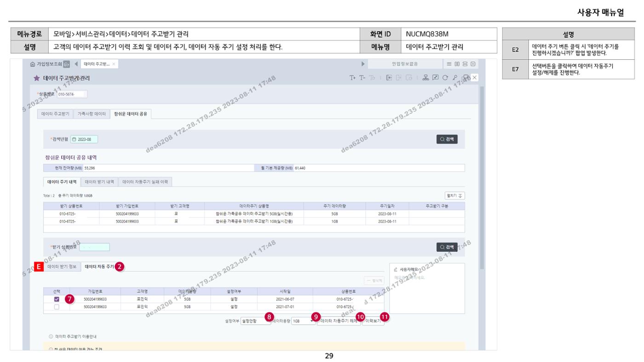
Task: Select the 데이터 주기 내역 tab
Action: pyautogui.click(x=62, y=182)
